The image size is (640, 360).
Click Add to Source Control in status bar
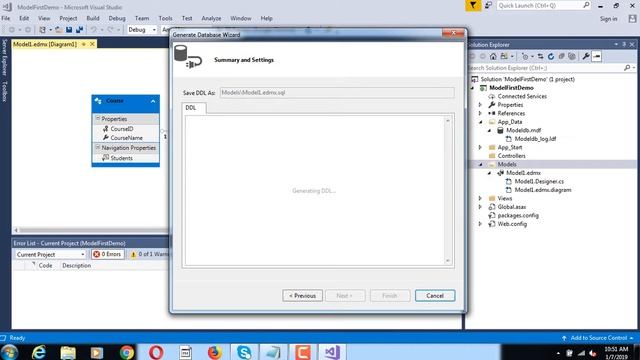click(x=598, y=338)
